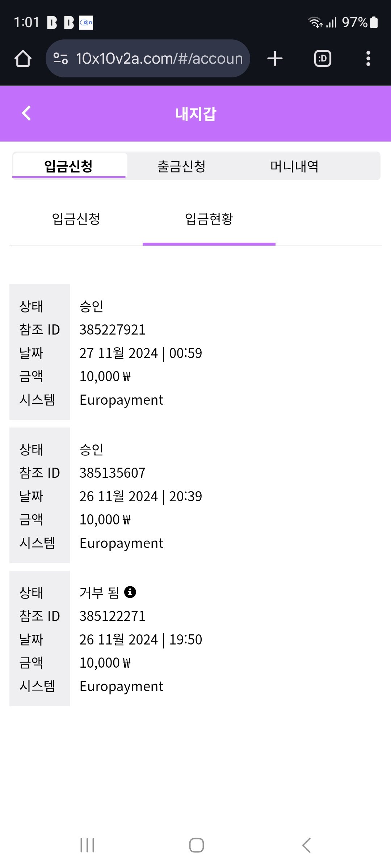Tap the browser home icon
This screenshot has width=391, height=868.
23,59
